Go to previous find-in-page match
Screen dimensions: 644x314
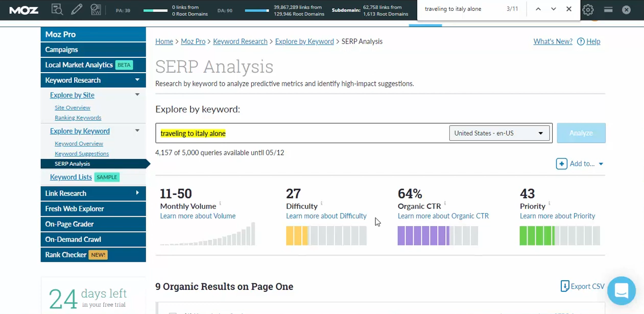coord(538,9)
